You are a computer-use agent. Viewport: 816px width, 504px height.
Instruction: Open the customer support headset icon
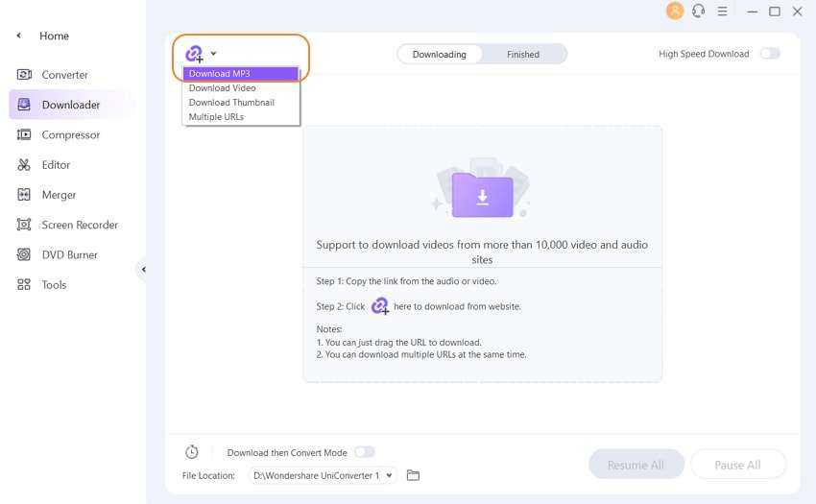[x=698, y=12]
